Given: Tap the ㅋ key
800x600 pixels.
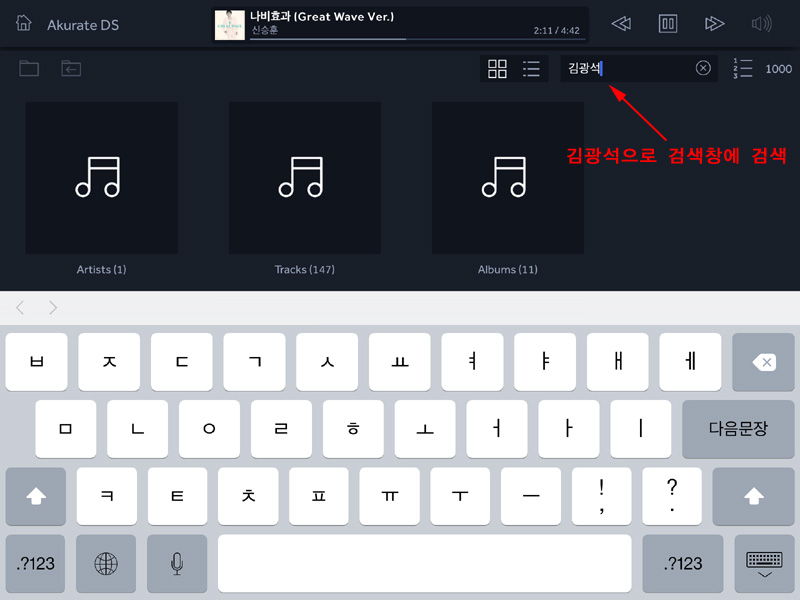Looking at the screenshot, I should 107,496.
